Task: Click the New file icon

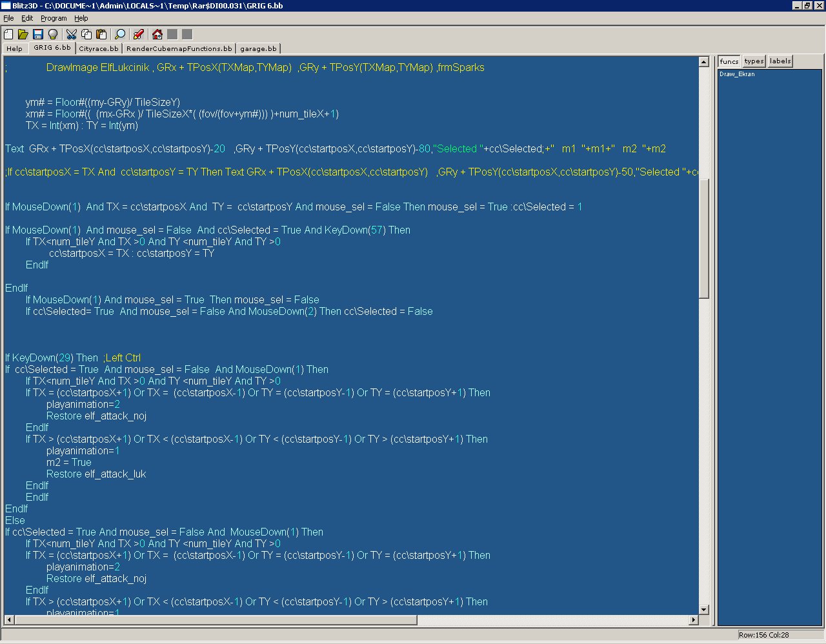Action: pos(8,34)
